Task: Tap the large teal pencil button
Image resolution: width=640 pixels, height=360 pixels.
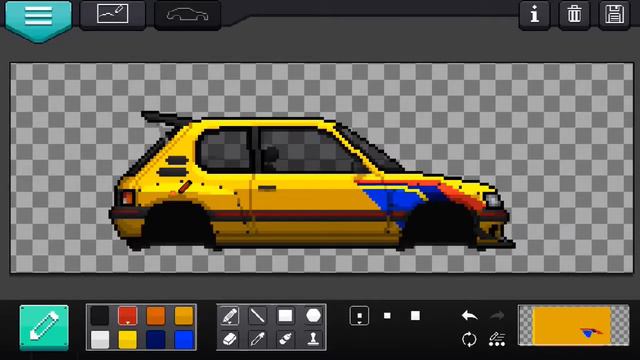Action: click(x=44, y=327)
